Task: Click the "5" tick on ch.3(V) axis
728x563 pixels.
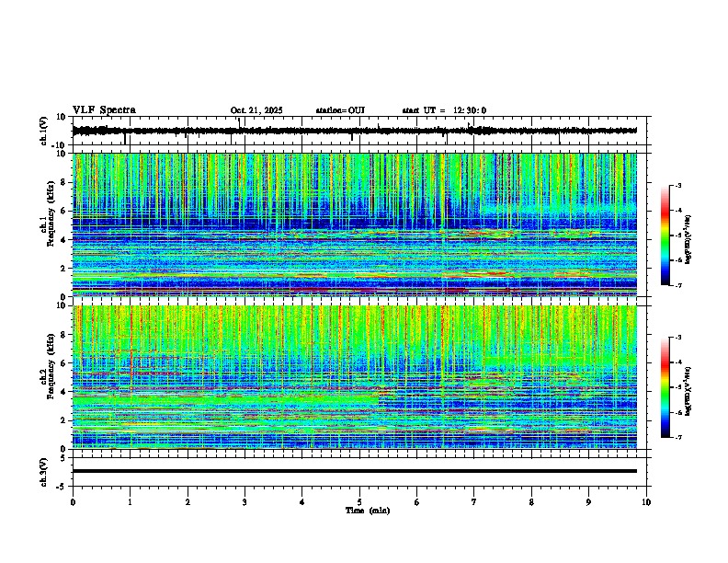Action: click(63, 458)
